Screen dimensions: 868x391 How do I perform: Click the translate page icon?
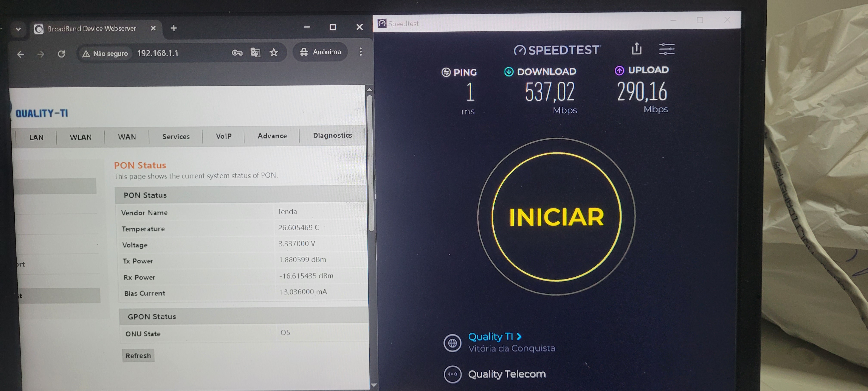point(255,52)
